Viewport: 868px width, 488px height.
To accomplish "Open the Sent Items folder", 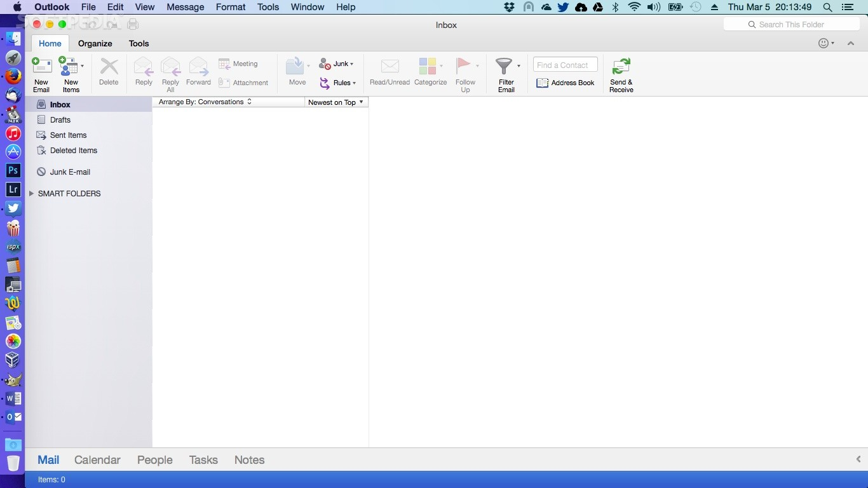I will (x=88, y=135).
